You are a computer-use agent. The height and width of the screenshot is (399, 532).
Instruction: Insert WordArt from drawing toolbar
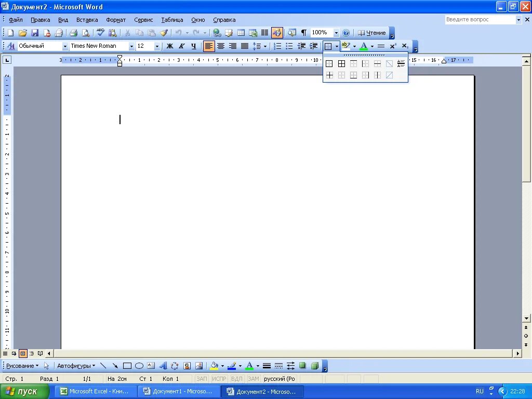pyautogui.click(x=163, y=366)
